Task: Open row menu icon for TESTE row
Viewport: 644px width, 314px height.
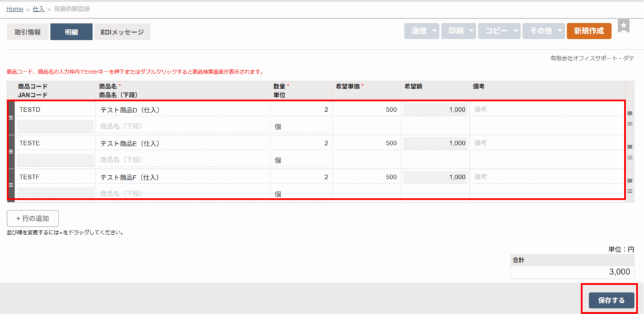Action: pyautogui.click(x=630, y=157)
